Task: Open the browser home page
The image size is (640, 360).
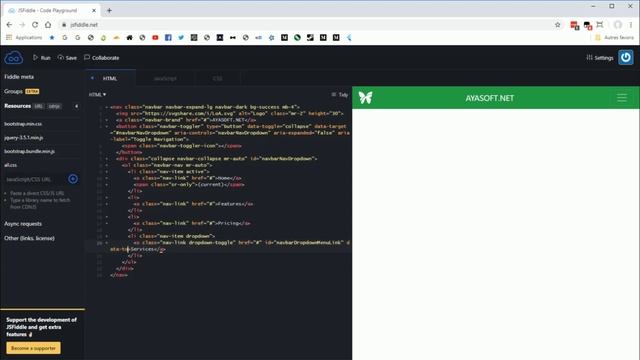Action: (48, 25)
